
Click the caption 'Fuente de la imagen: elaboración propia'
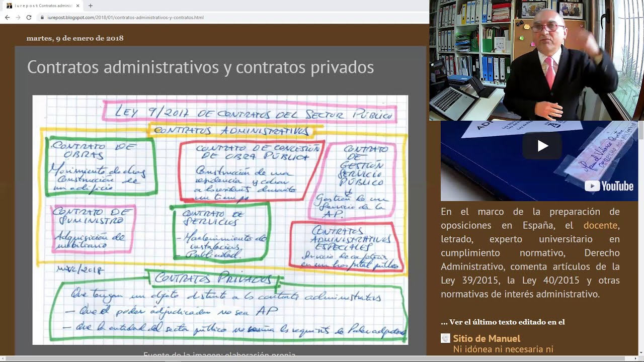(x=219, y=354)
